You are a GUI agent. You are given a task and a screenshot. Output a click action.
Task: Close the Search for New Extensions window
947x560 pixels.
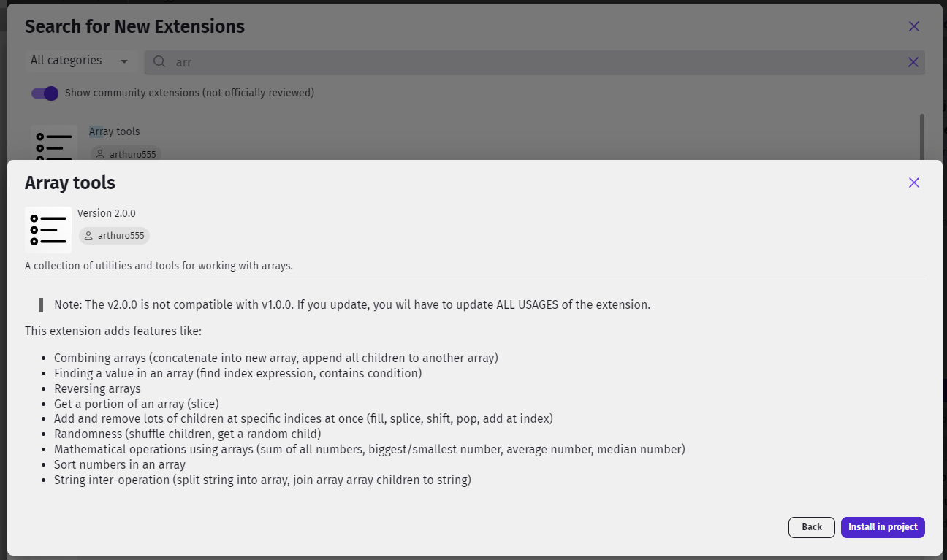(913, 26)
